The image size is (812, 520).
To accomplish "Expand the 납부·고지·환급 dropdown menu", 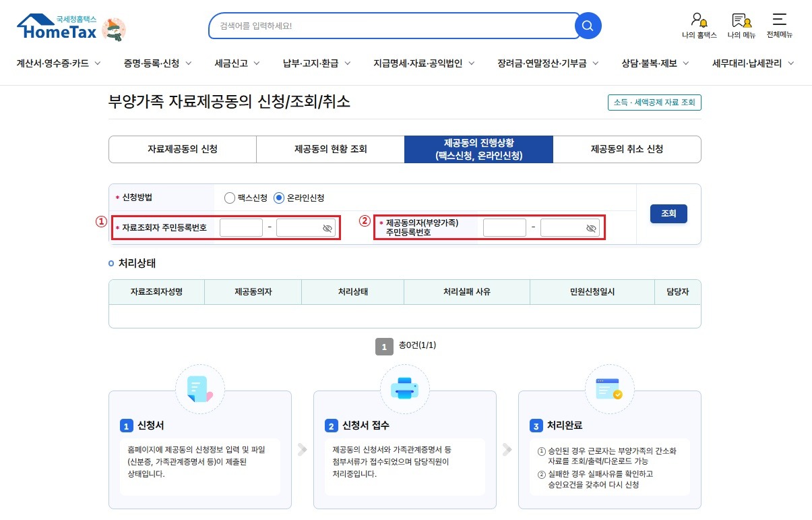I will pyautogui.click(x=317, y=63).
